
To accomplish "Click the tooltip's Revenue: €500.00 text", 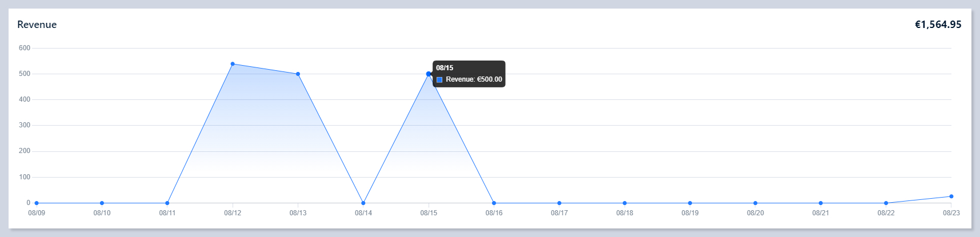I will click(x=474, y=80).
